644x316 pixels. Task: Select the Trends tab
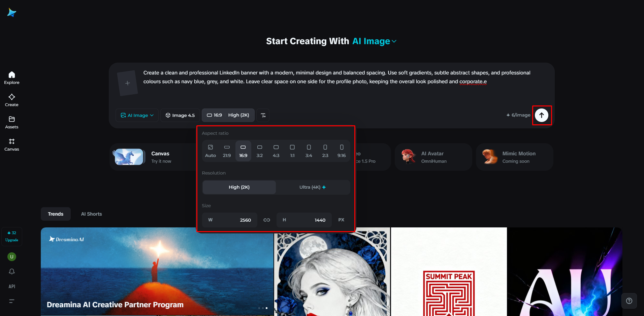coord(56,214)
